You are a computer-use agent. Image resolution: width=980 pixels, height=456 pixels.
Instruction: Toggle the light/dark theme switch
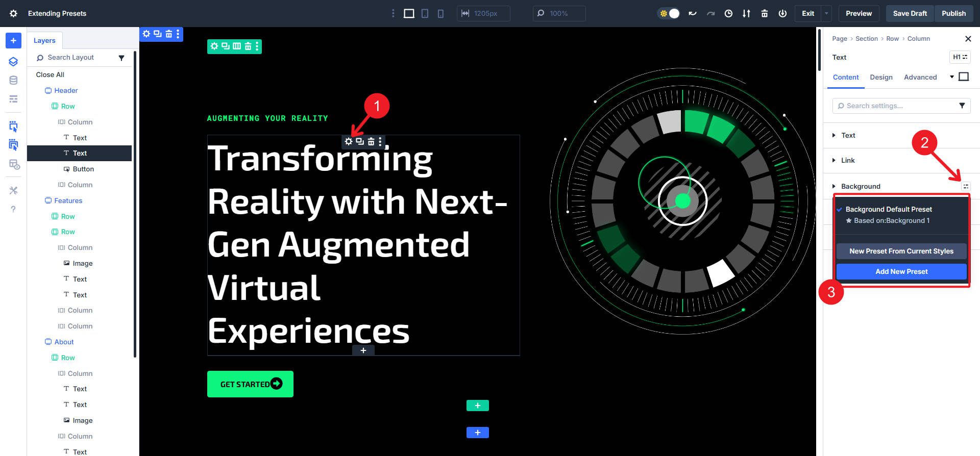[x=669, y=13]
